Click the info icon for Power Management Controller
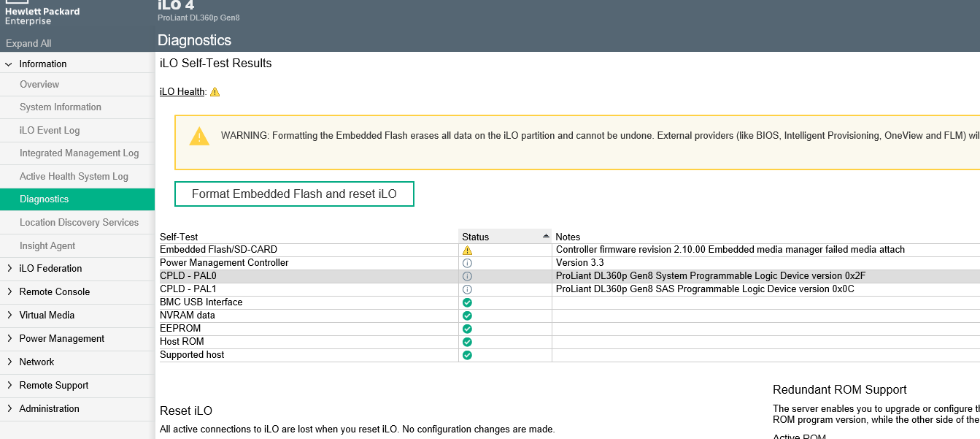This screenshot has width=980, height=439. click(x=467, y=263)
